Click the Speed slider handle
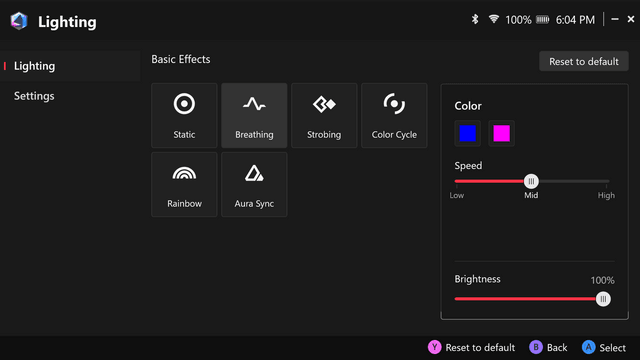The image size is (640, 360). pyautogui.click(x=531, y=181)
